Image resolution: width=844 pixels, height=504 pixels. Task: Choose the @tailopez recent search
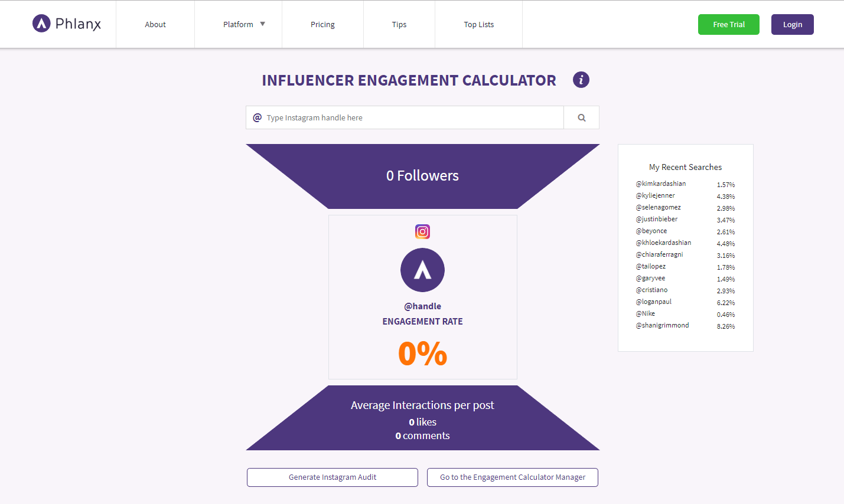(x=650, y=266)
